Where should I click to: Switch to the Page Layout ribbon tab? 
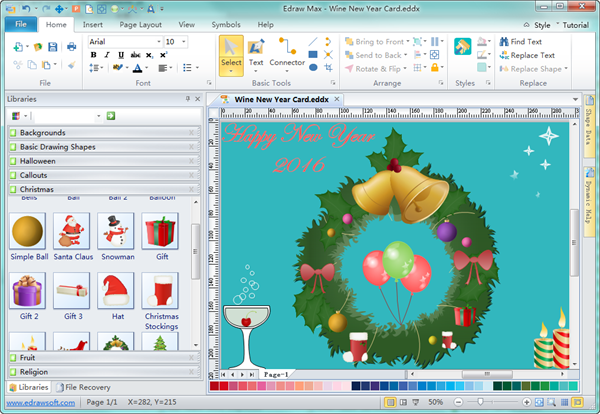click(138, 23)
